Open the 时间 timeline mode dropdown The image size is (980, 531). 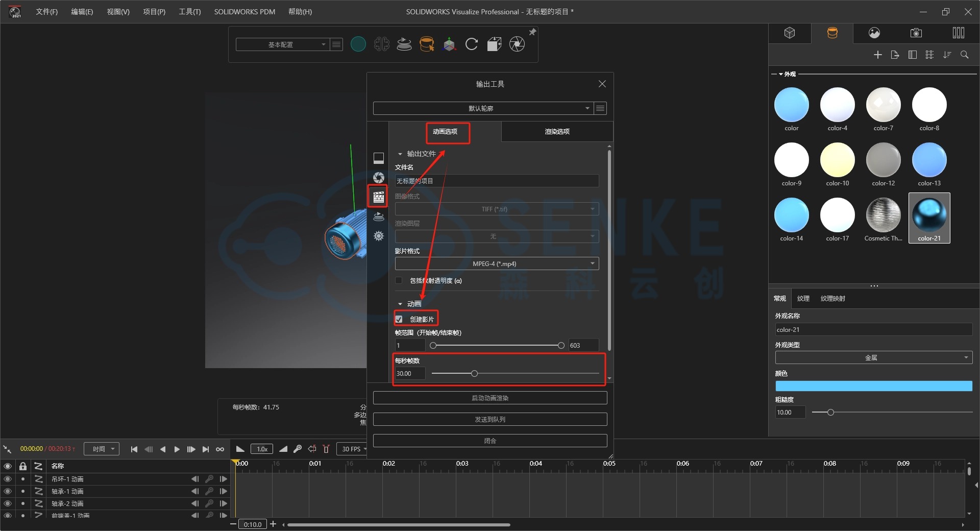pyautogui.click(x=102, y=449)
